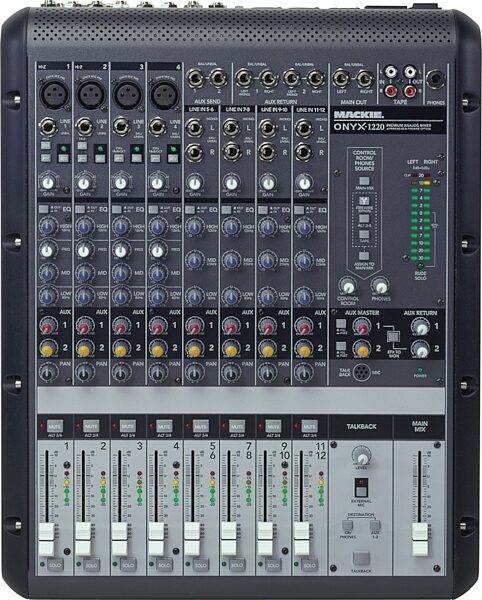Screen dimensions: 482x600
Task: Adjust the talkback LEVEL knob
Action: (x=362, y=455)
